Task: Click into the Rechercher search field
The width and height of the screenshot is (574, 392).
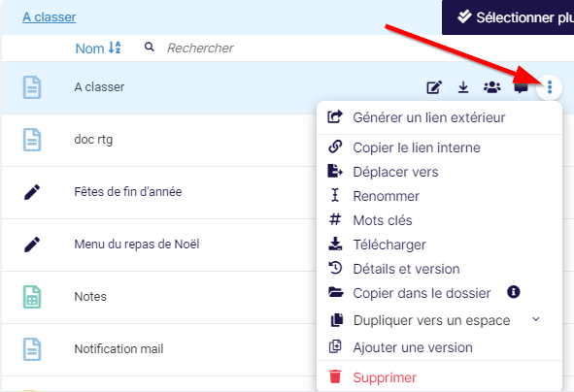Action: 256,48
